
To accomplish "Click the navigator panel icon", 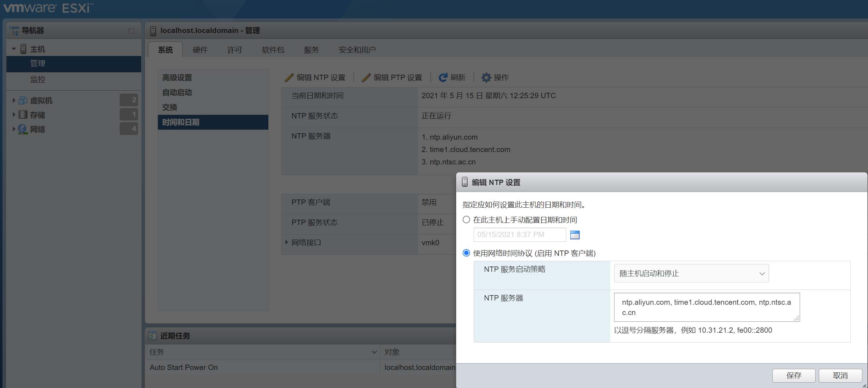I will click(14, 30).
